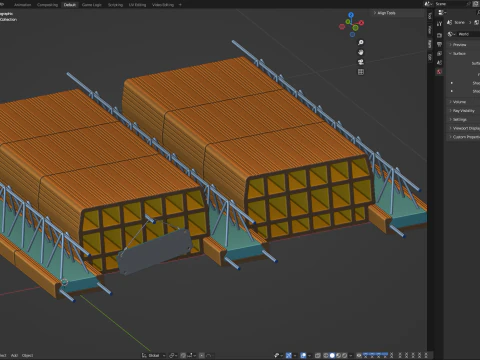The height and width of the screenshot is (360, 480).
Task: Select the Default workspace tab
Action: pos(70,5)
